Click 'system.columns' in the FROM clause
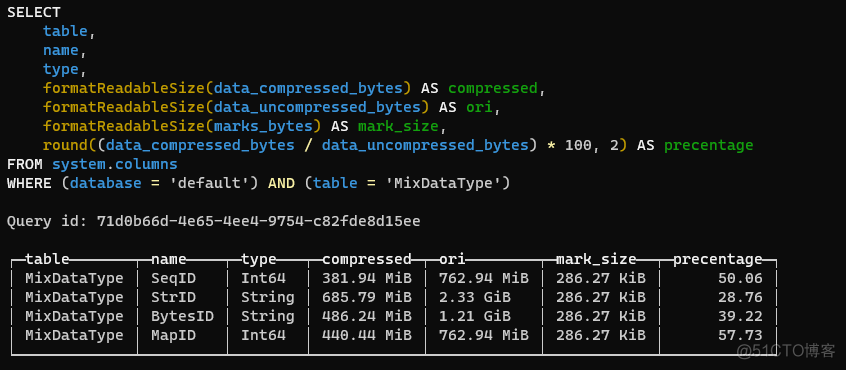846x370 pixels. (115, 164)
